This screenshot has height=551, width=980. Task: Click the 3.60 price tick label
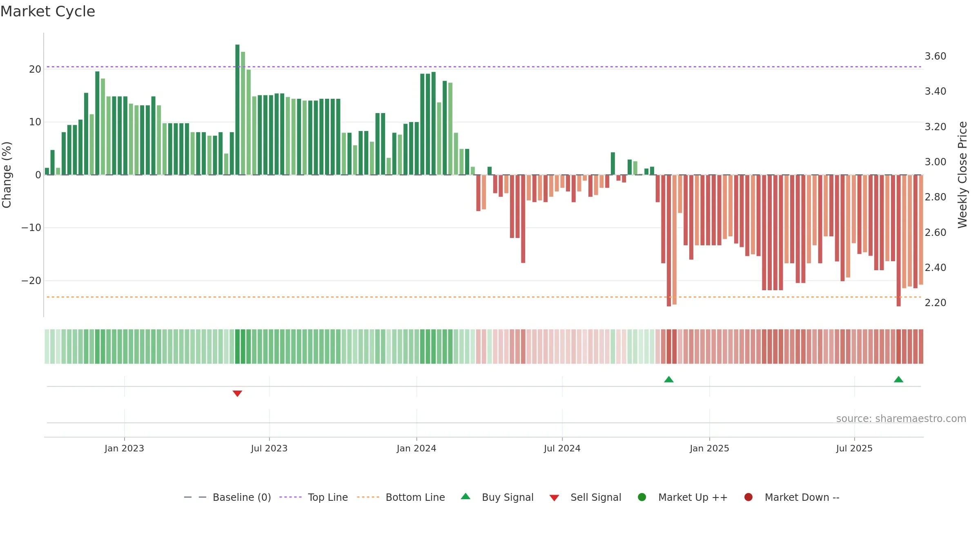pyautogui.click(x=935, y=56)
